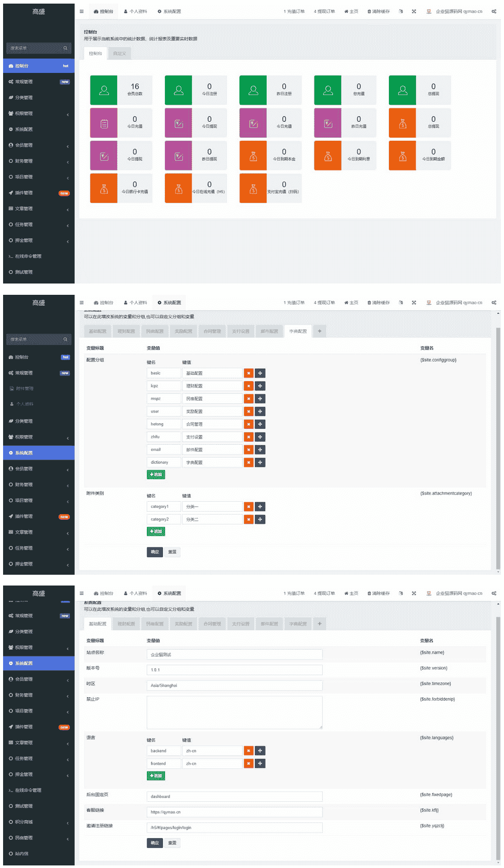Click 追加 button under 附件类别
504x868 pixels.
coord(156,532)
